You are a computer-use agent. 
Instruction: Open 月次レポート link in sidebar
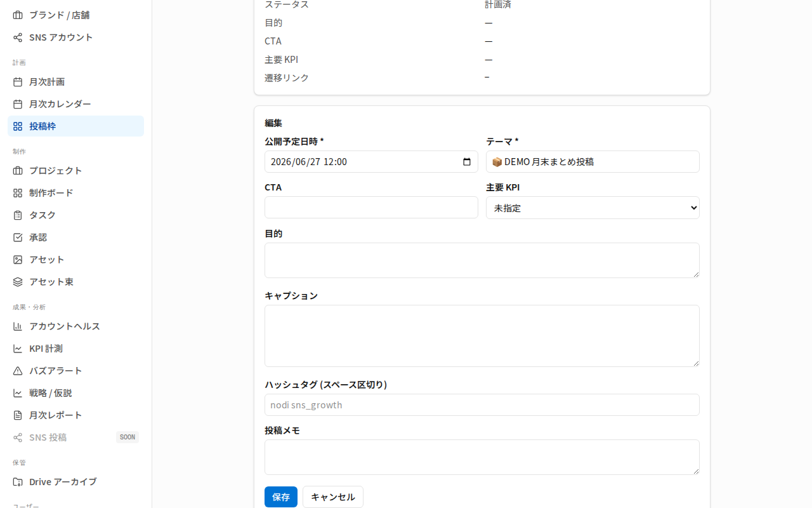(x=75, y=415)
